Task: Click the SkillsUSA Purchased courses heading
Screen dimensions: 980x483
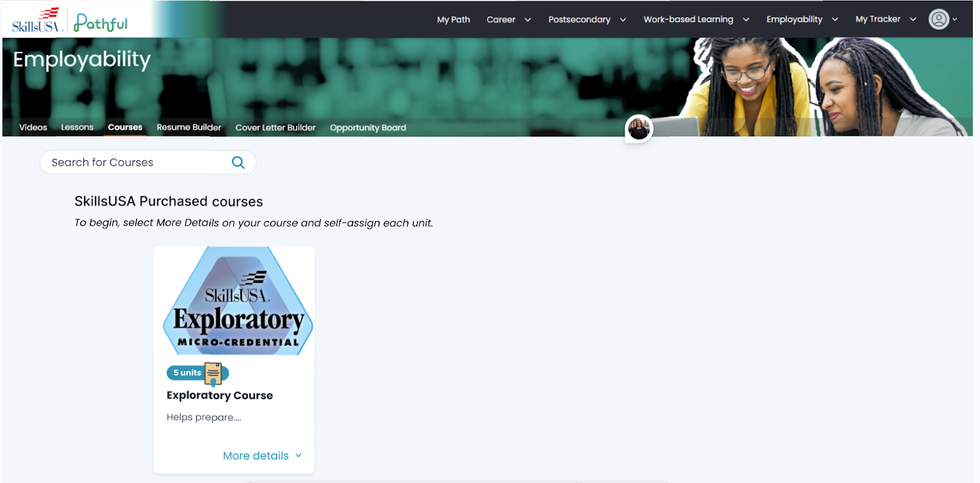Action: coord(168,201)
